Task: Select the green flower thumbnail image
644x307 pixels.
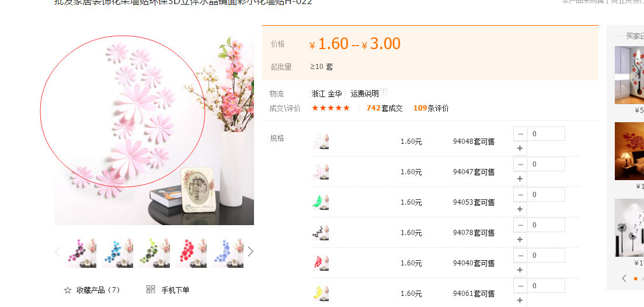Action: pyautogui.click(x=154, y=253)
